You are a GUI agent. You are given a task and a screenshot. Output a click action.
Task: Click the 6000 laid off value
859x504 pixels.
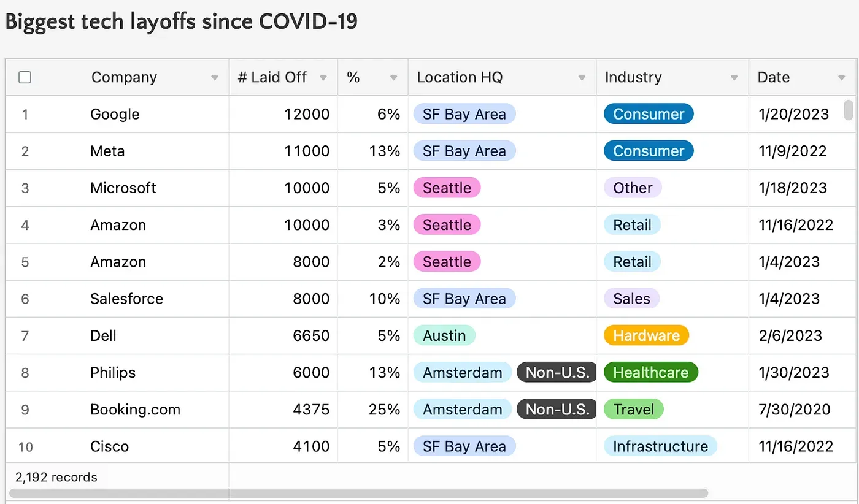click(311, 372)
